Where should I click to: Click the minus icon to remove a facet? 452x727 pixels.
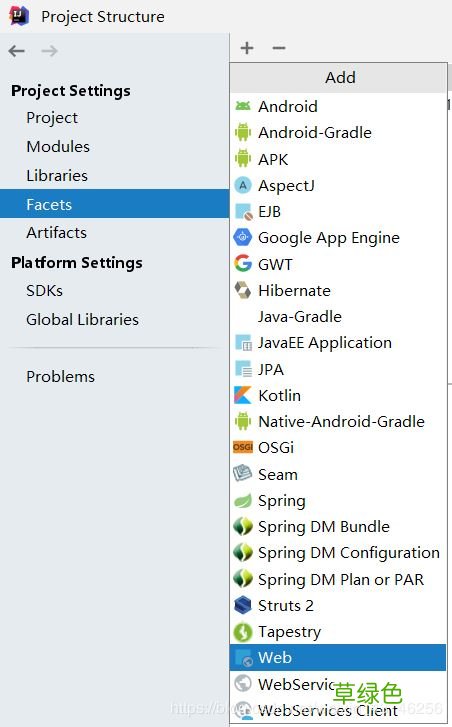click(x=279, y=48)
